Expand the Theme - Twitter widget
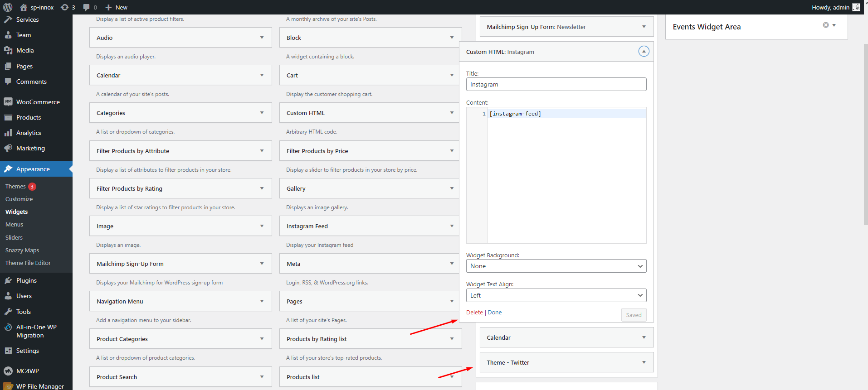The width and height of the screenshot is (868, 390). click(x=644, y=362)
